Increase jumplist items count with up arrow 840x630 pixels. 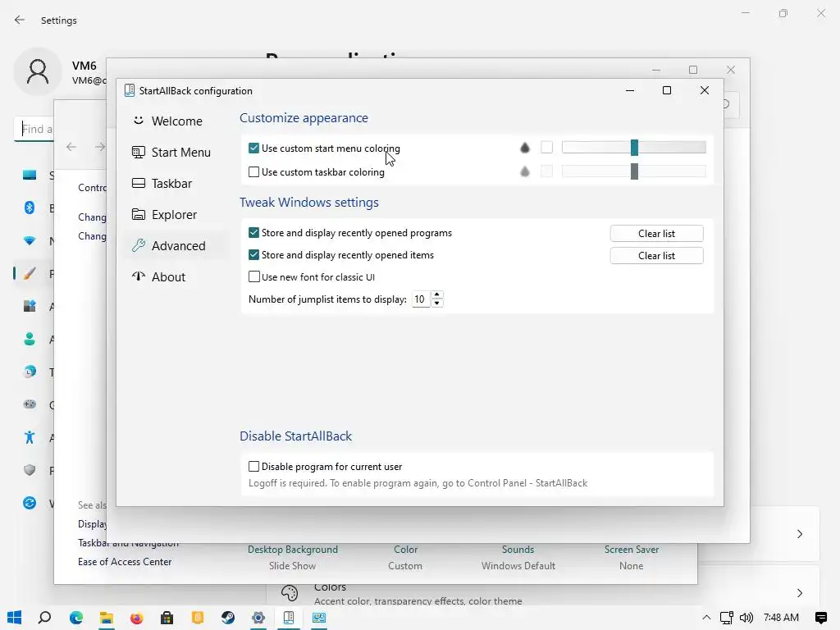click(437, 295)
